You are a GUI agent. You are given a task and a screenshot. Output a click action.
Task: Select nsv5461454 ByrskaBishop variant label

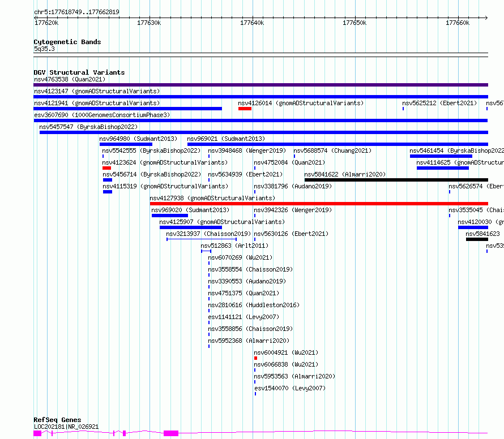pyautogui.click(x=456, y=150)
